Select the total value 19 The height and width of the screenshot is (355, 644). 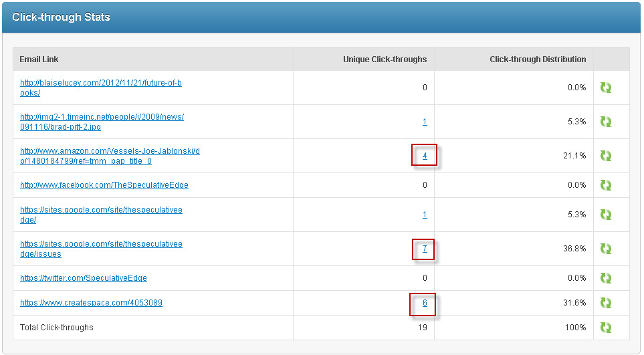423,328
